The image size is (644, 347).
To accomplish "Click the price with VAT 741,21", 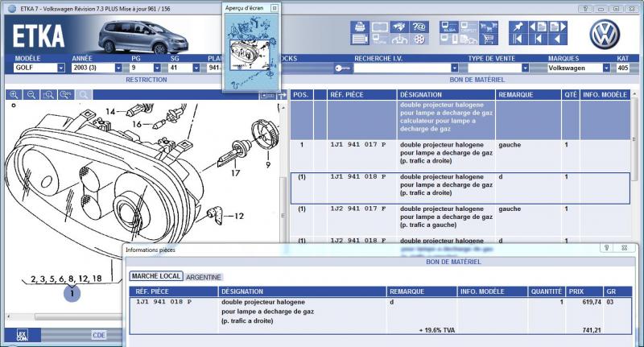I will [592, 330].
